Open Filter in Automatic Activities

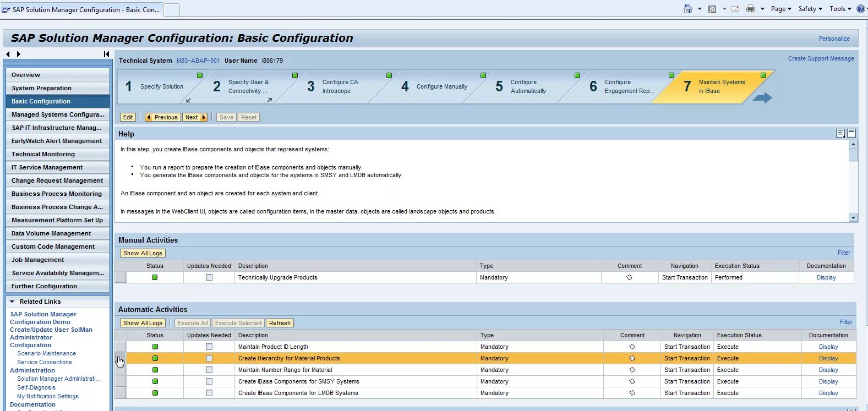(846, 322)
